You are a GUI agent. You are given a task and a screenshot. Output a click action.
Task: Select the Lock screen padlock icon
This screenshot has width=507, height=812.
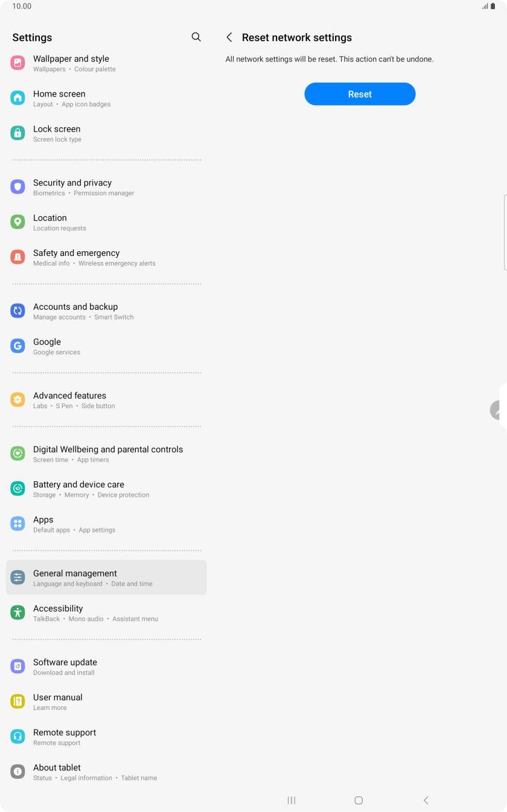[x=18, y=133]
